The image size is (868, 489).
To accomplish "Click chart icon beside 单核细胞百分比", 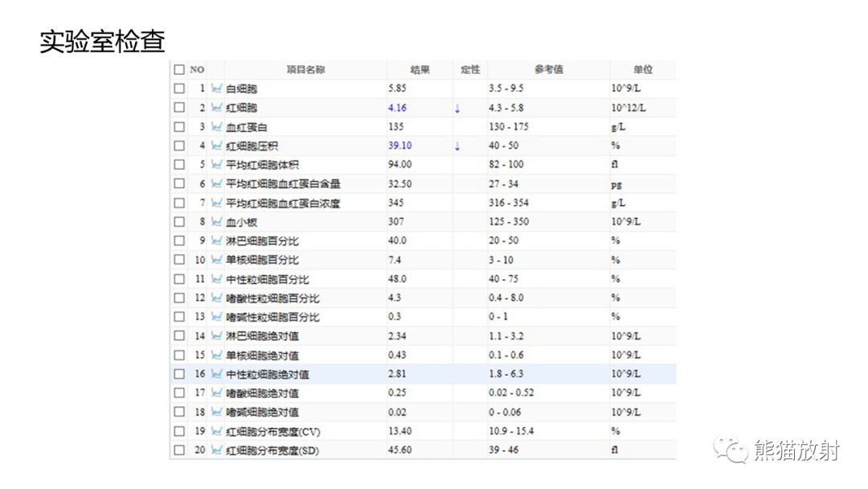I will [x=216, y=260].
